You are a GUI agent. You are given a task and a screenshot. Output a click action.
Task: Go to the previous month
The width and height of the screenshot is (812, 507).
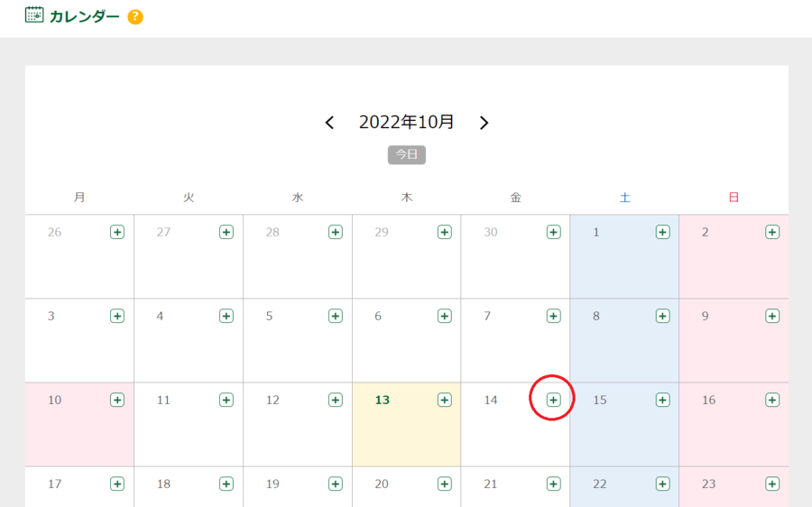pyautogui.click(x=329, y=123)
